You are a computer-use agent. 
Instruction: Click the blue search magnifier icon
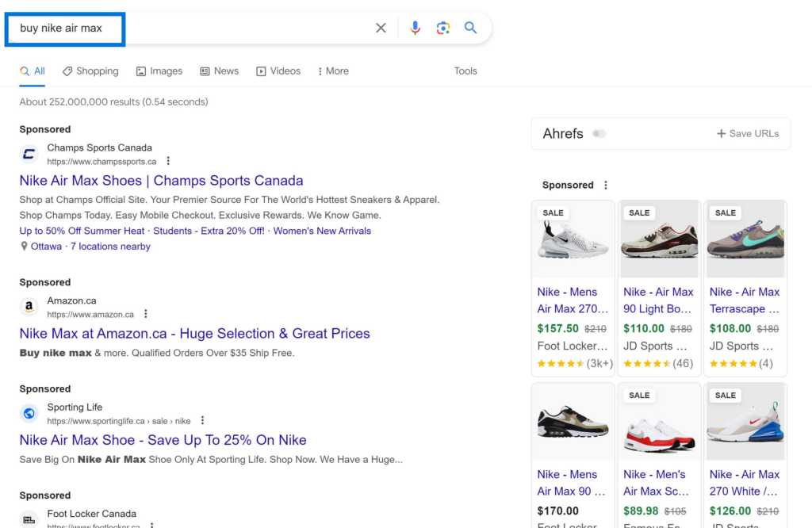coord(471,27)
